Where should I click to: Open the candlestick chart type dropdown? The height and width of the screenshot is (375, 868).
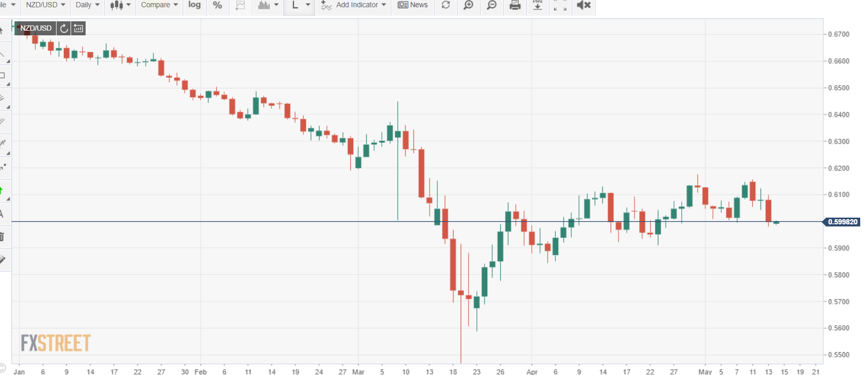[120, 5]
